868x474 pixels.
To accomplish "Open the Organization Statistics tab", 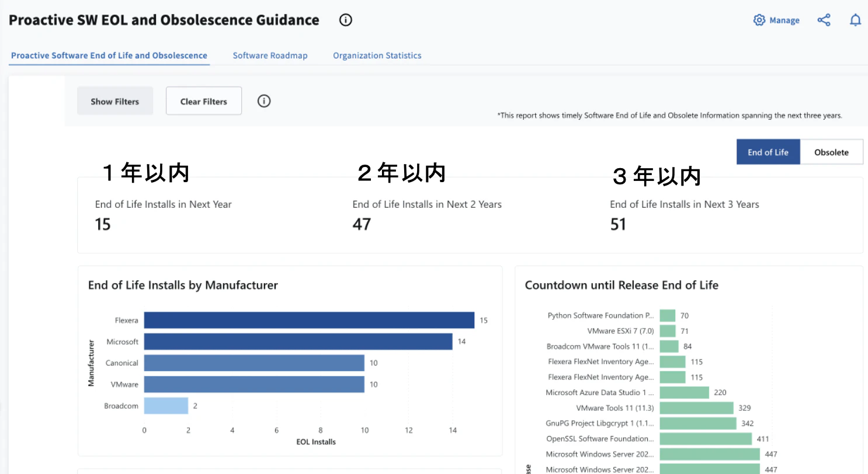I will pos(377,55).
